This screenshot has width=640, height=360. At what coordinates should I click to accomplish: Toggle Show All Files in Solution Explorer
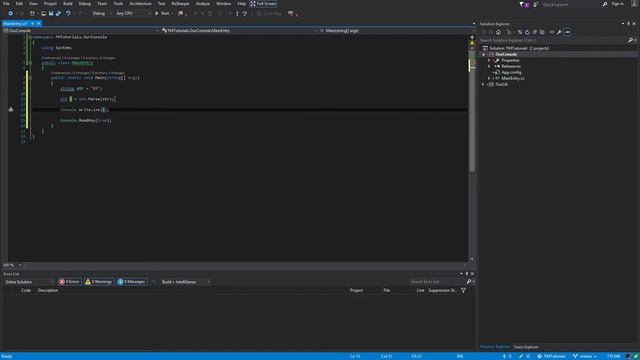(x=542, y=32)
